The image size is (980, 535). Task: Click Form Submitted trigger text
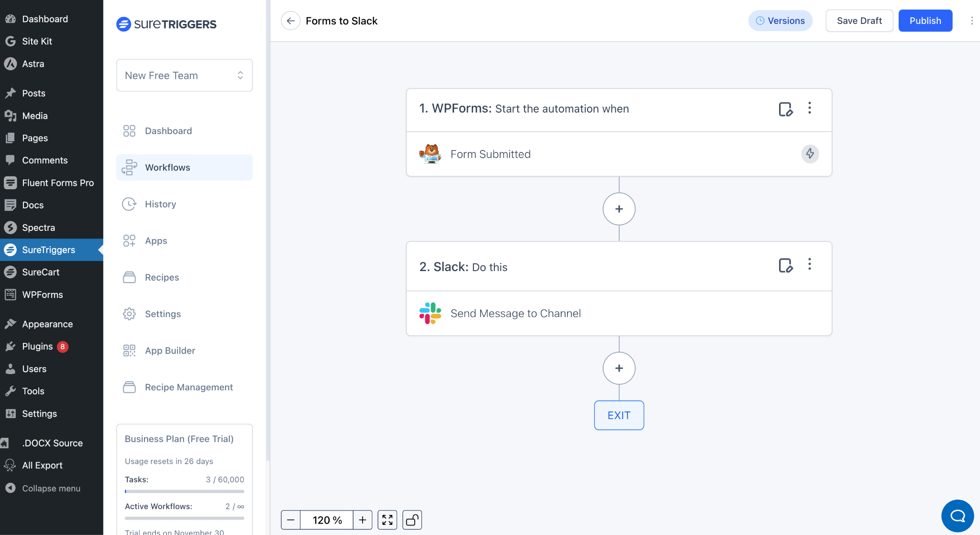490,154
